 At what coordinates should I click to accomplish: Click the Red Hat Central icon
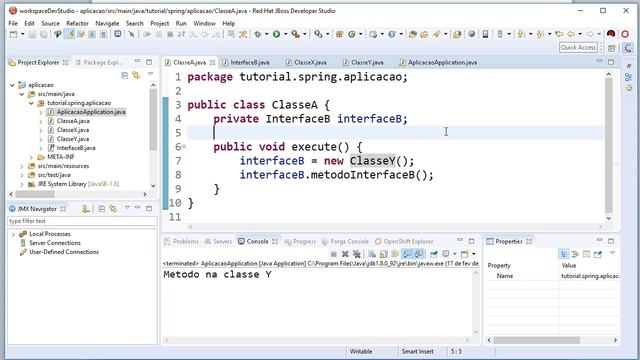point(611,33)
